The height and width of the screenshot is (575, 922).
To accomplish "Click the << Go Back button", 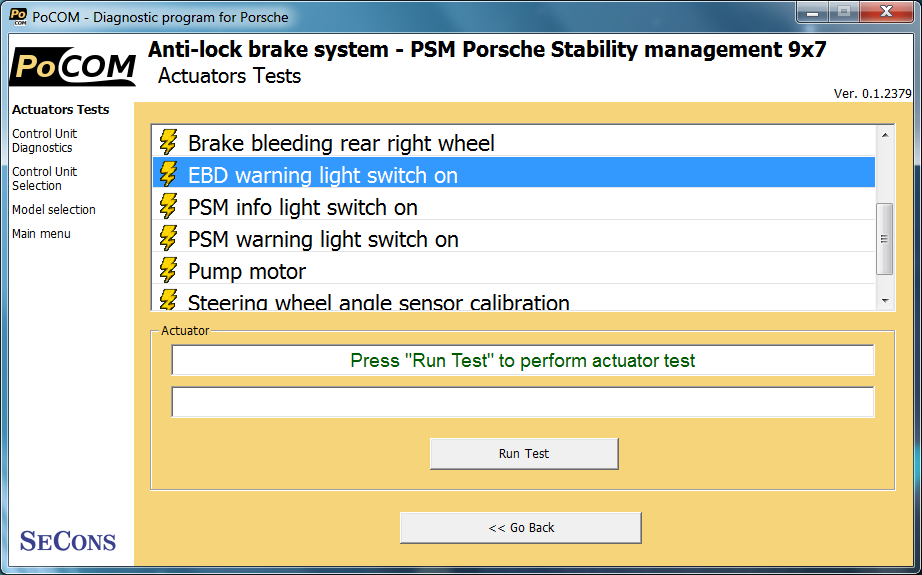I will click(520, 527).
